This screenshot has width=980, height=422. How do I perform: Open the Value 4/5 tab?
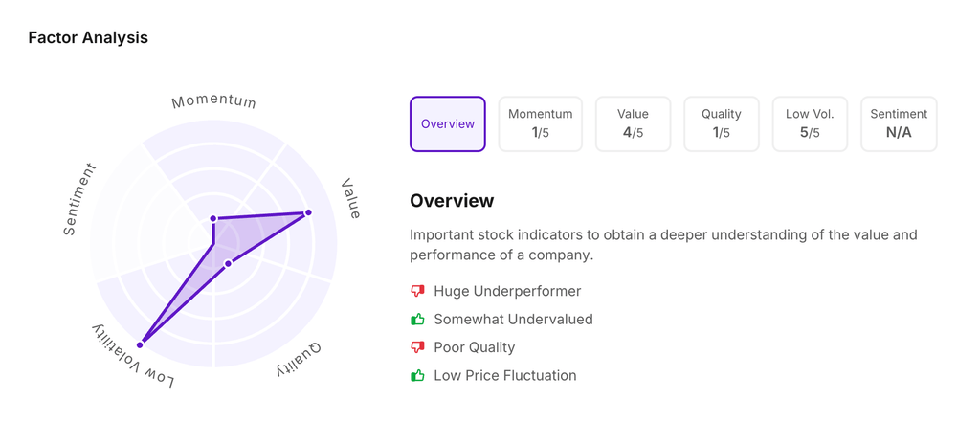click(x=633, y=123)
